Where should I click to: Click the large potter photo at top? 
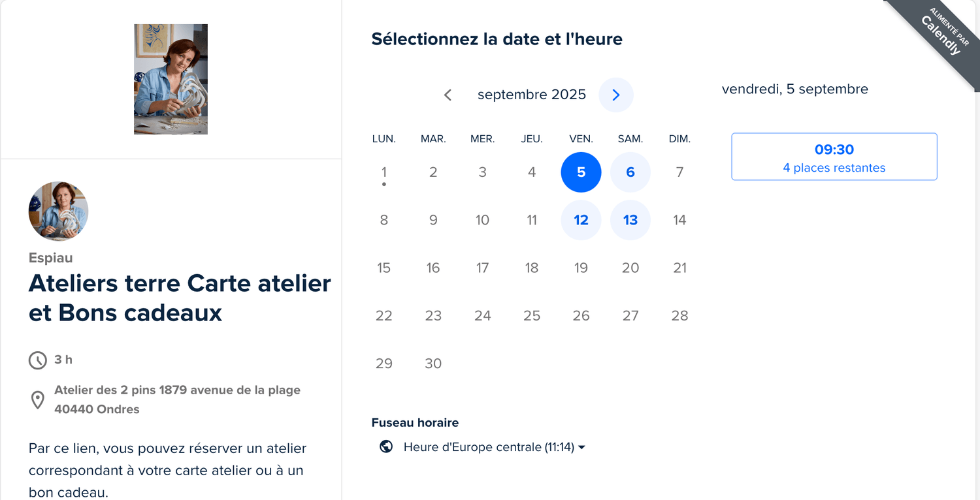[171, 79]
